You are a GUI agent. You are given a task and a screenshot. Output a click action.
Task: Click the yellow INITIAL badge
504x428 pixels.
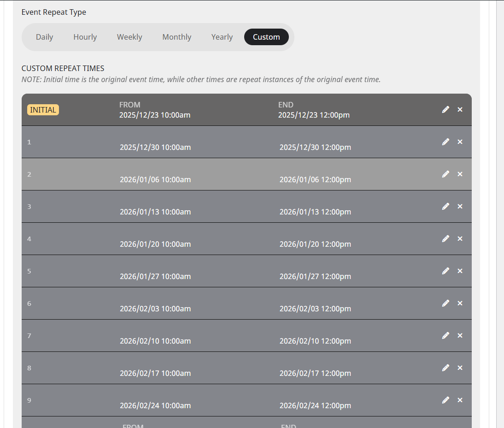[43, 110]
